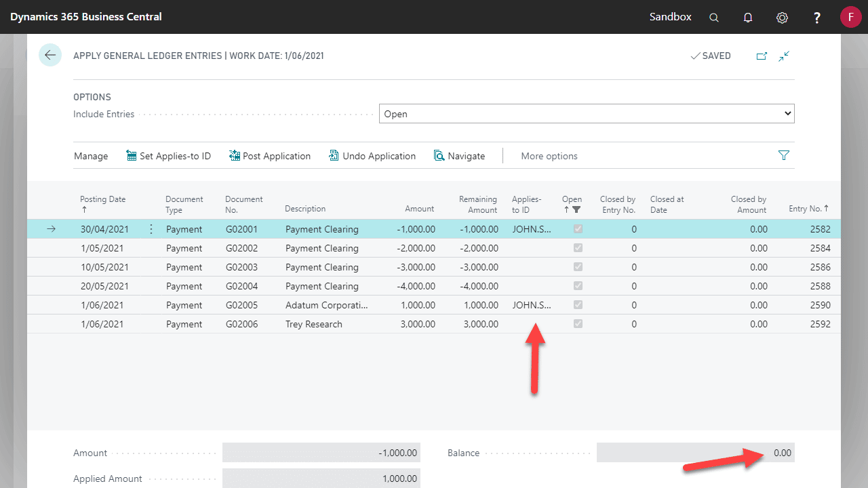
Task: Show row options for G02001 entry
Action: click(151, 229)
